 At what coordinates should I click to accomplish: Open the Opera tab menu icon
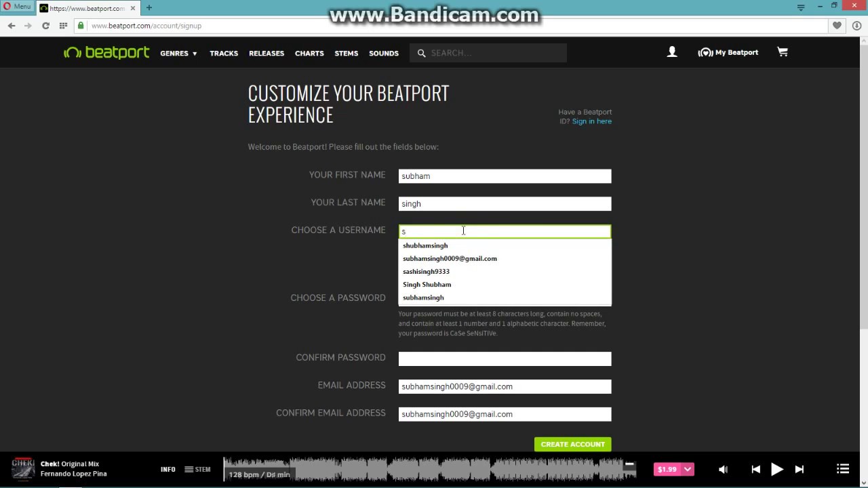(x=801, y=7)
